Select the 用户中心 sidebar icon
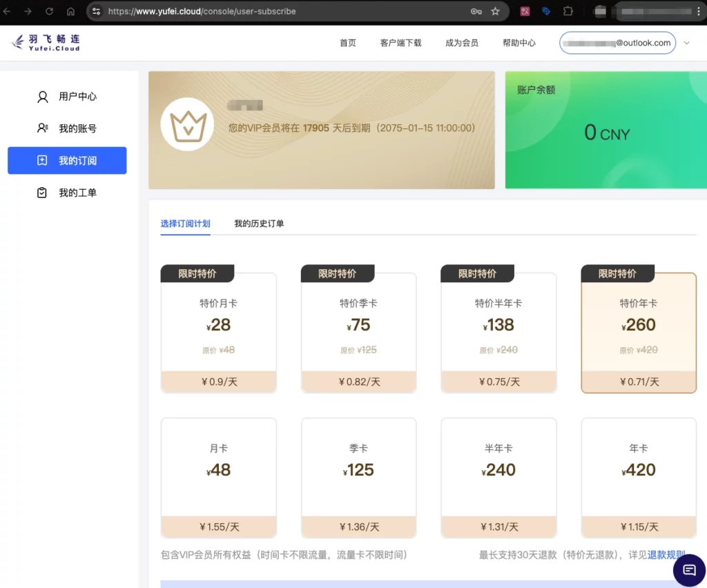The width and height of the screenshot is (707, 588). pyautogui.click(x=43, y=97)
